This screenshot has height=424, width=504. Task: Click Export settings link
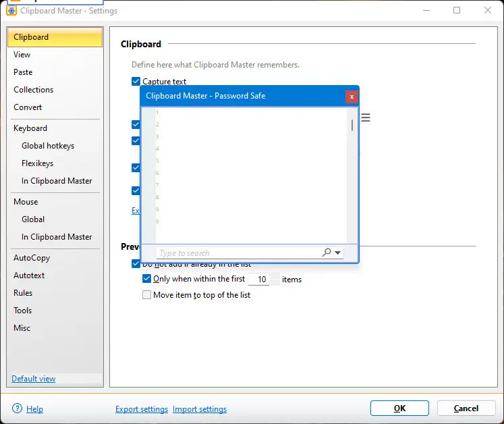click(142, 409)
